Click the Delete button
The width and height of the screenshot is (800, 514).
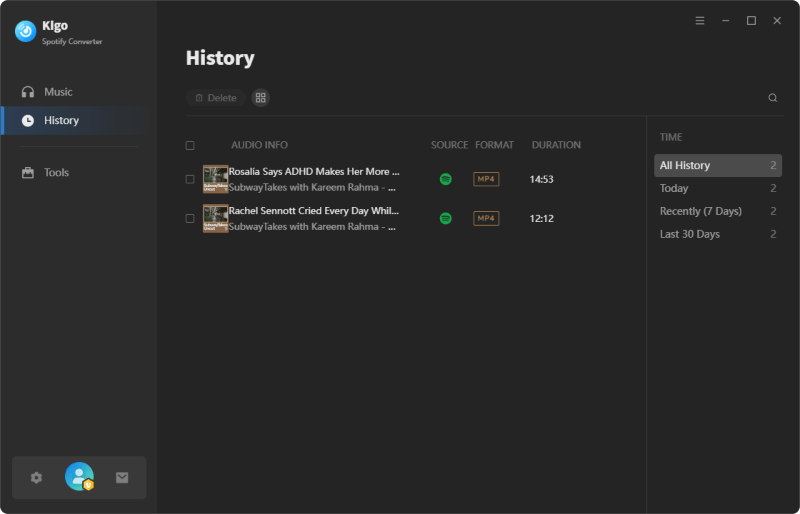point(216,97)
